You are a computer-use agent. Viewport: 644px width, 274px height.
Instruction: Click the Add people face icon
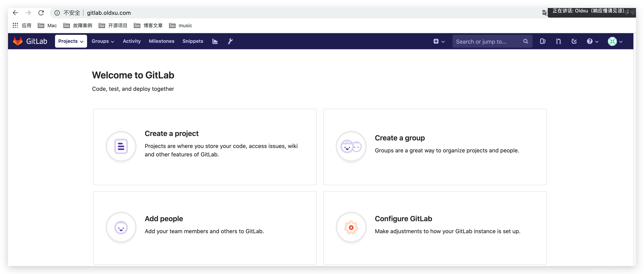tap(121, 228)
